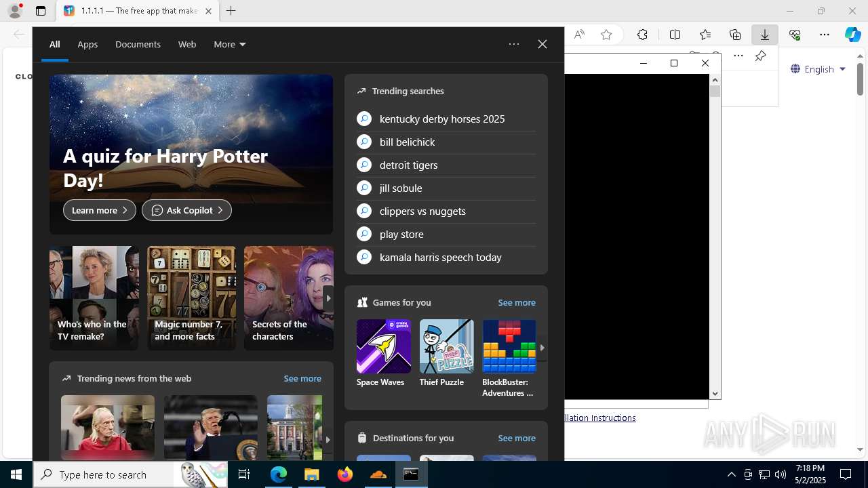
Task: Open the Collections icon
Action: click(735, 35)
